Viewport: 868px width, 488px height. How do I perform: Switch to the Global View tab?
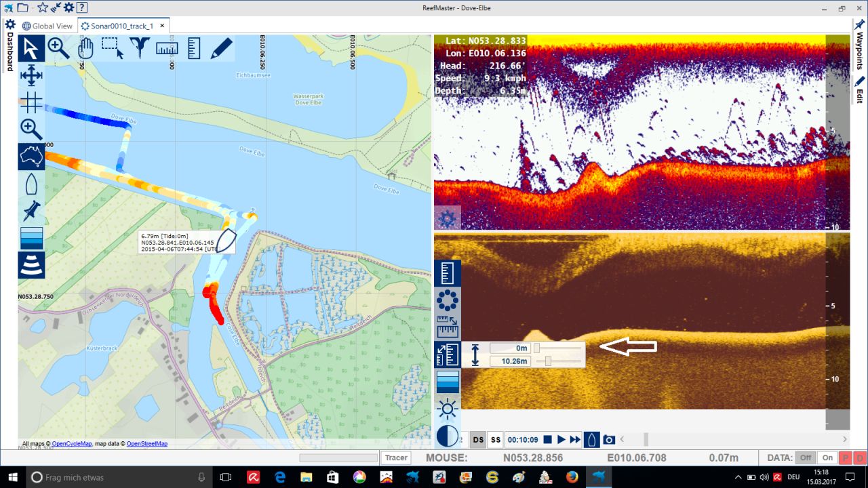coord(47,26)
